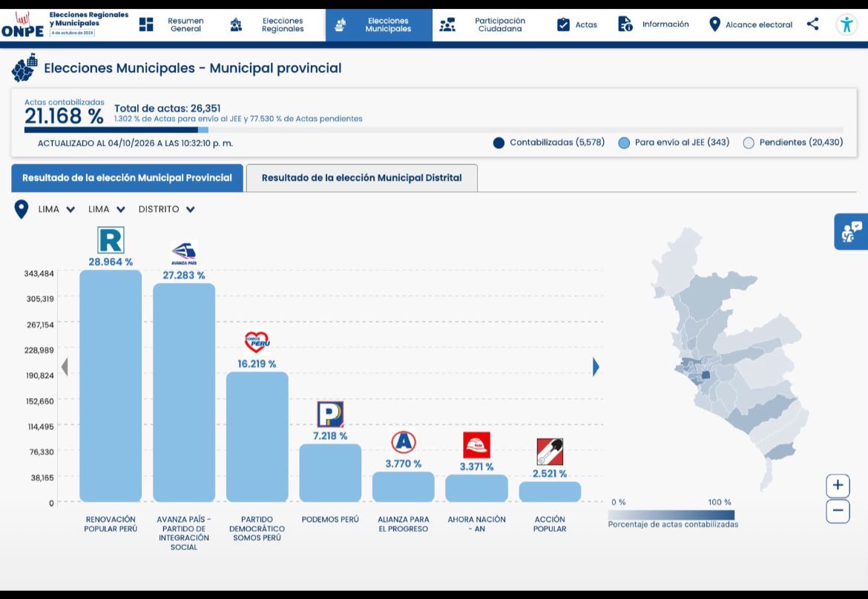Show next candidates with right arrow
868x599 pixels.
pos(596,367)
